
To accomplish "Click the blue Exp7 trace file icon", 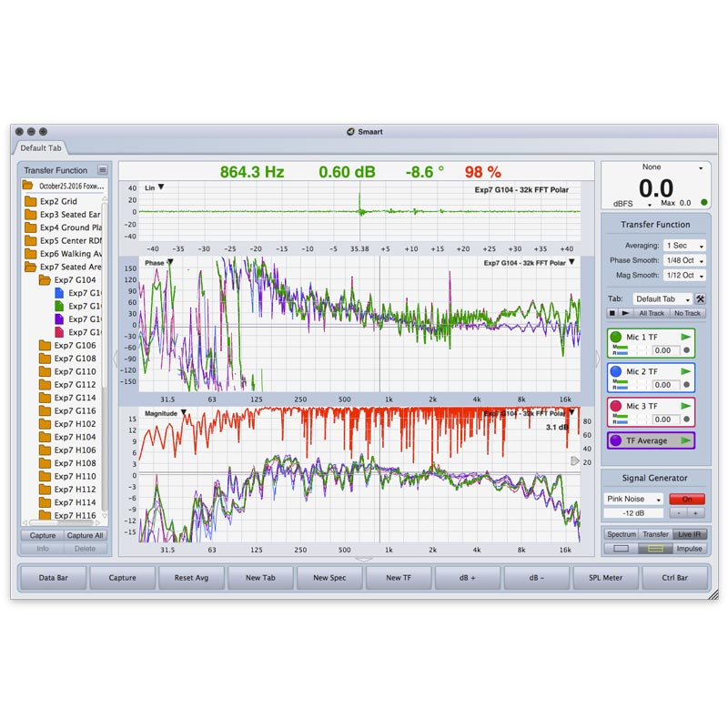I will coord(59,293).
